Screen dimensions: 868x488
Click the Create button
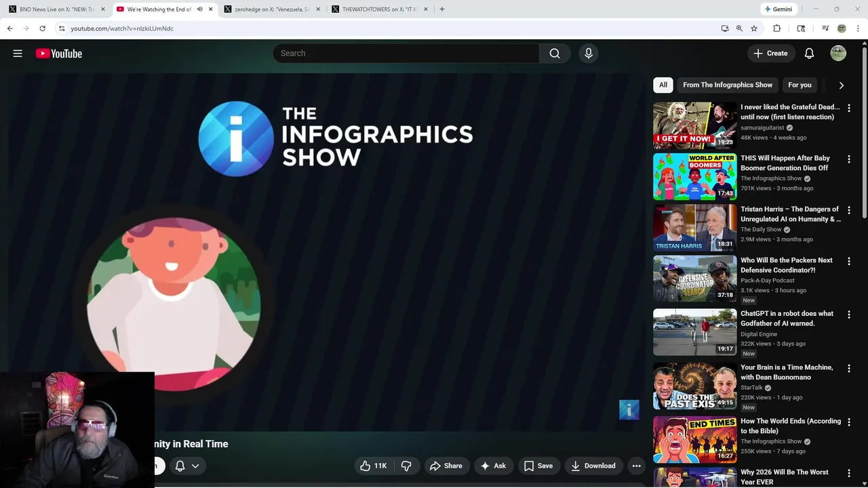(770, 54)
